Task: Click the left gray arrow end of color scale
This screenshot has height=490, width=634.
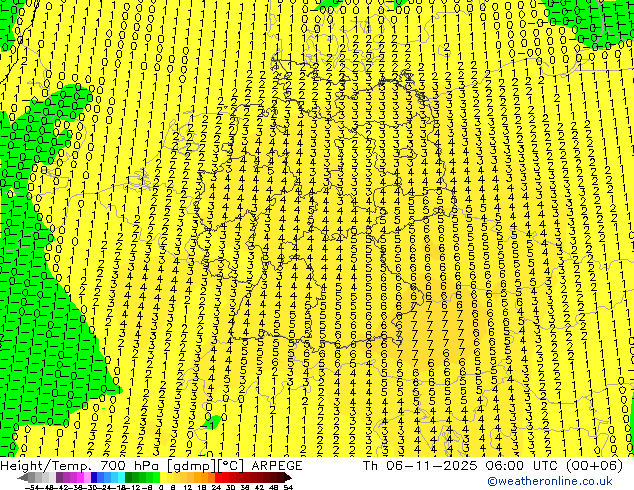Action: [x=23, y=477]
